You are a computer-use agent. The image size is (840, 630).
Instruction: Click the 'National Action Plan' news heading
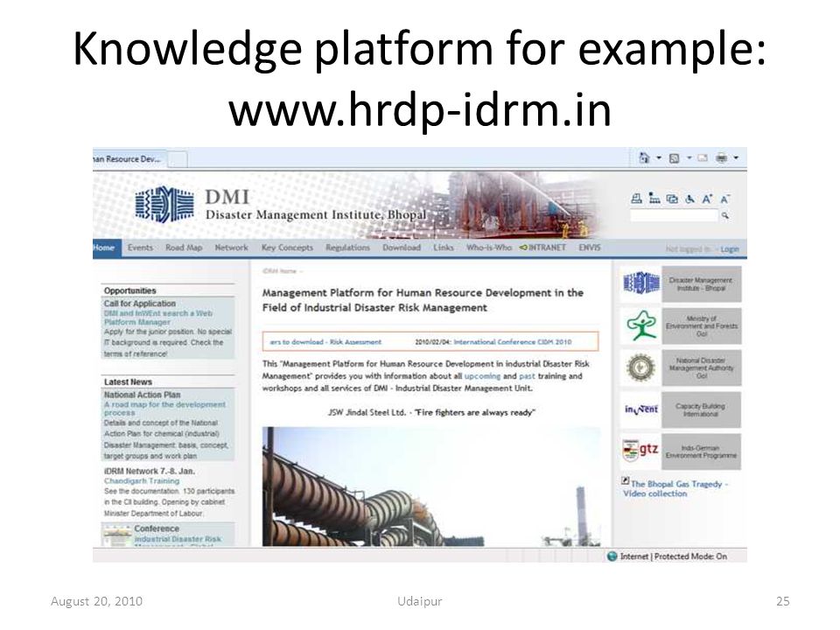pos(143,395)
